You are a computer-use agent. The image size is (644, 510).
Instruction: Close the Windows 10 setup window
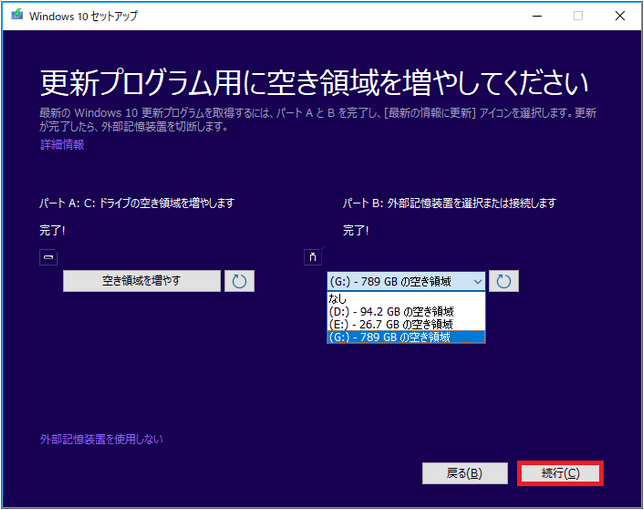click(621, 16)
